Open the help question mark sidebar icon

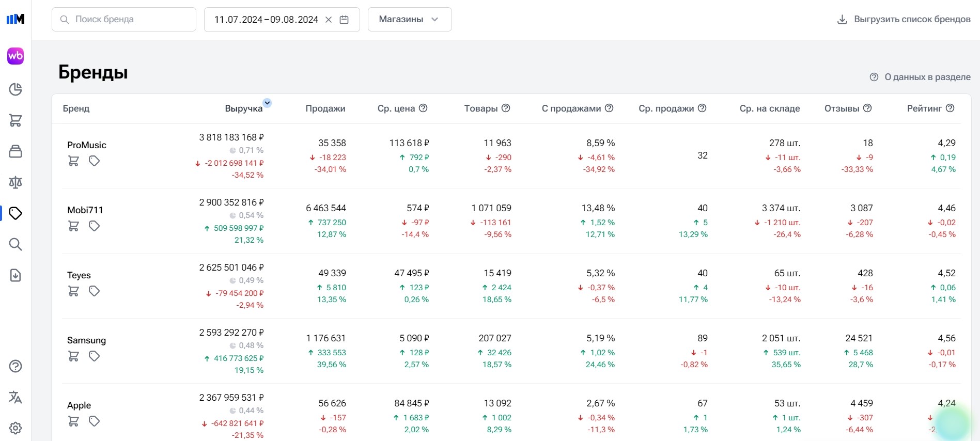[x=15, y=366]
